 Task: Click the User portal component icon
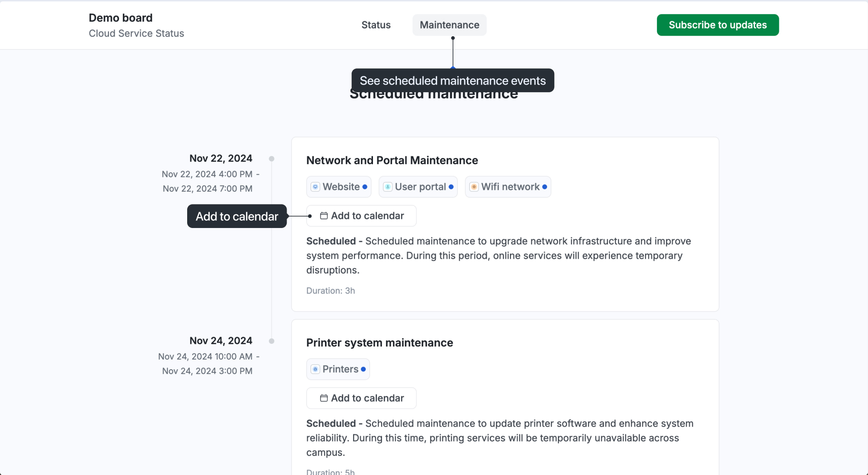click(x=387, y=187)
